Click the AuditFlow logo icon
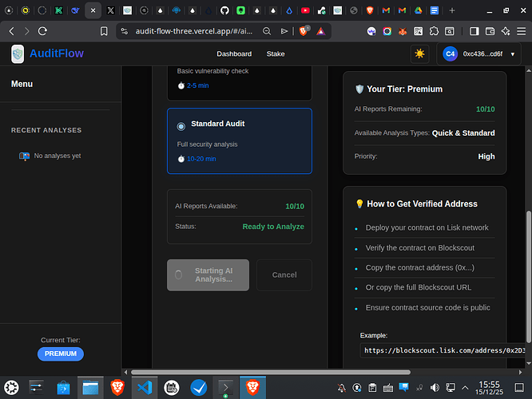This screenshot has height=399, width=532. [x=18, y=54]
